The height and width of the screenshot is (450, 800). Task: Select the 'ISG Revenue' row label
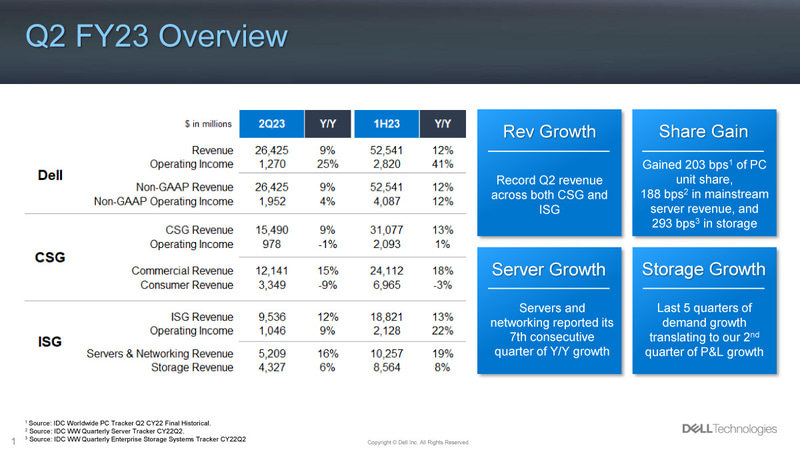pyautogui.click(x=202, y=317)
